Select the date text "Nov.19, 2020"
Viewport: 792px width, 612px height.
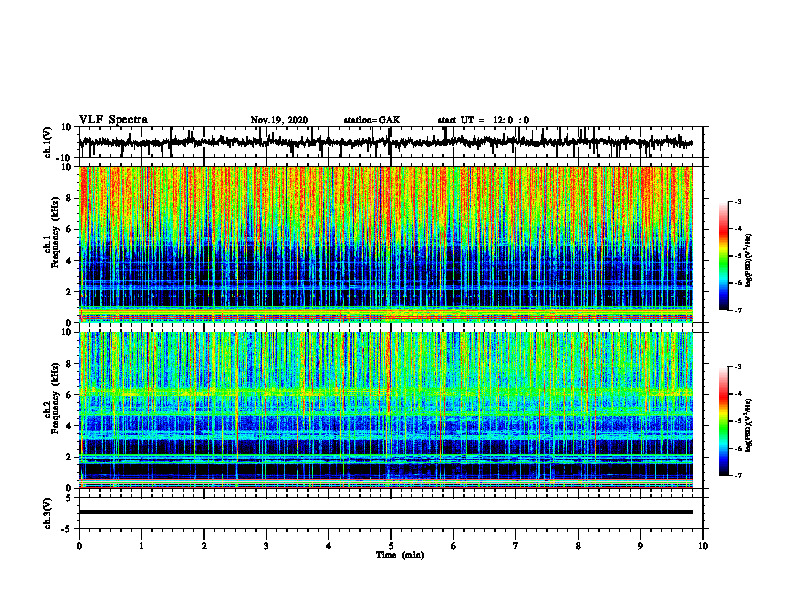coord(279,120)
